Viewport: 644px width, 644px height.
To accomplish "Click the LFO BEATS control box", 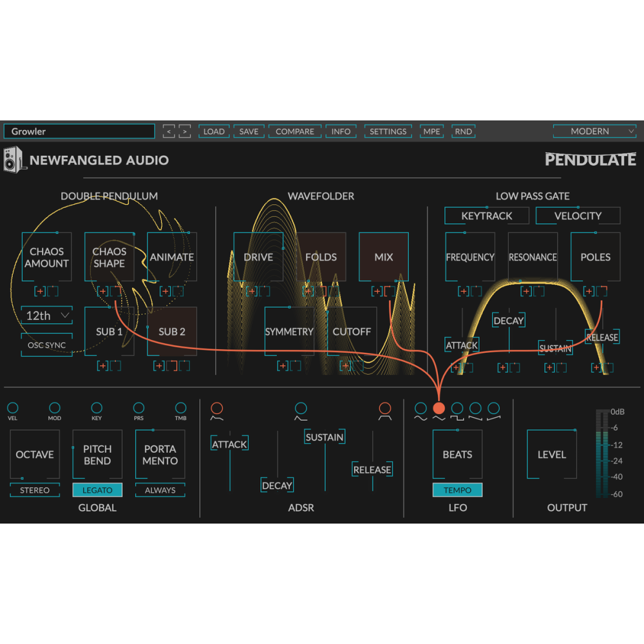I will [x=457, y=454].
